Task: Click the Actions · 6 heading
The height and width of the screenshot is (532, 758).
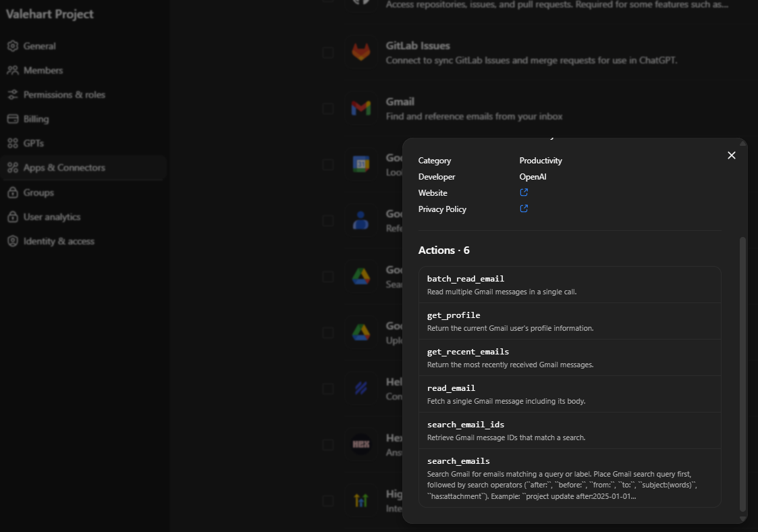Action: [443, 250]
